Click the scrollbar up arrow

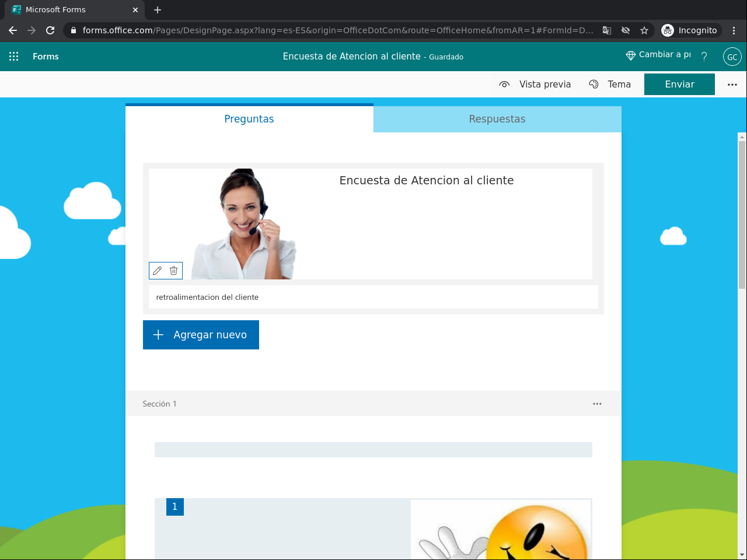pyautogui.click(x=742, y=137)
